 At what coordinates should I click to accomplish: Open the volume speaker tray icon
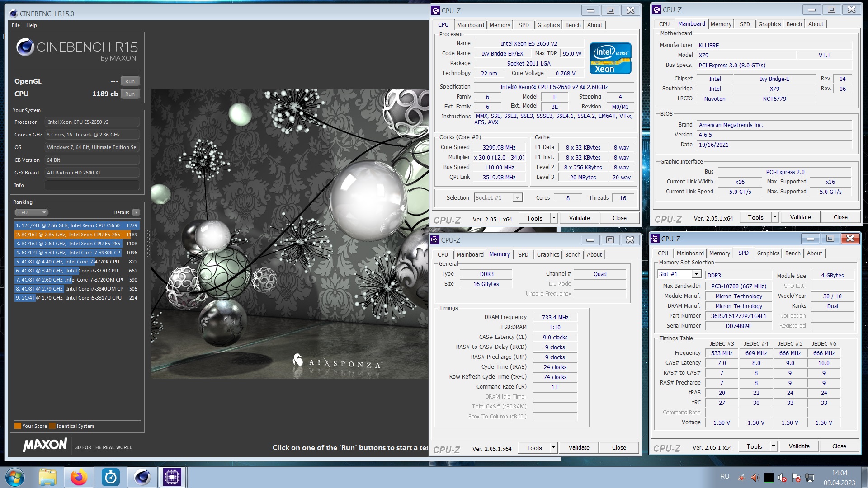pyautogui.click(x=755, y=478)
